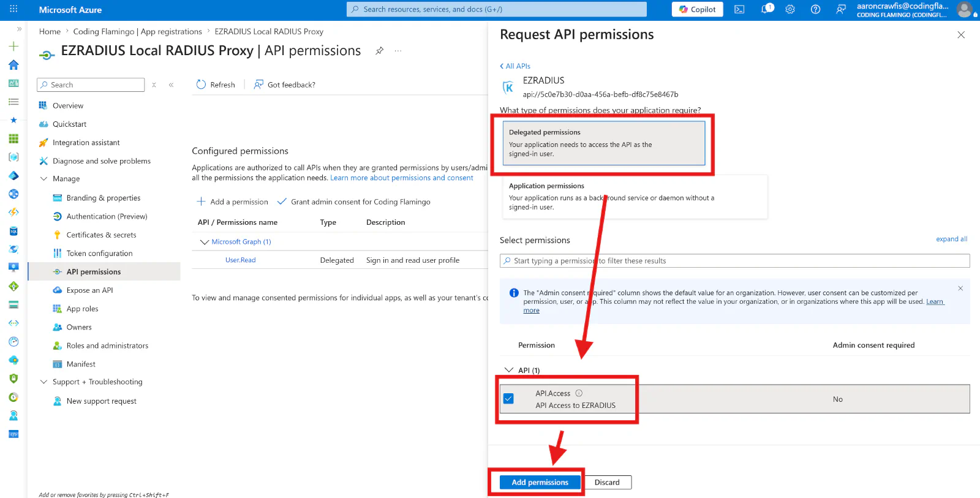Image resolution: width=980 pixels, height=498 pixels.
Task: Choose Application permissions
Action: point(634,197)
